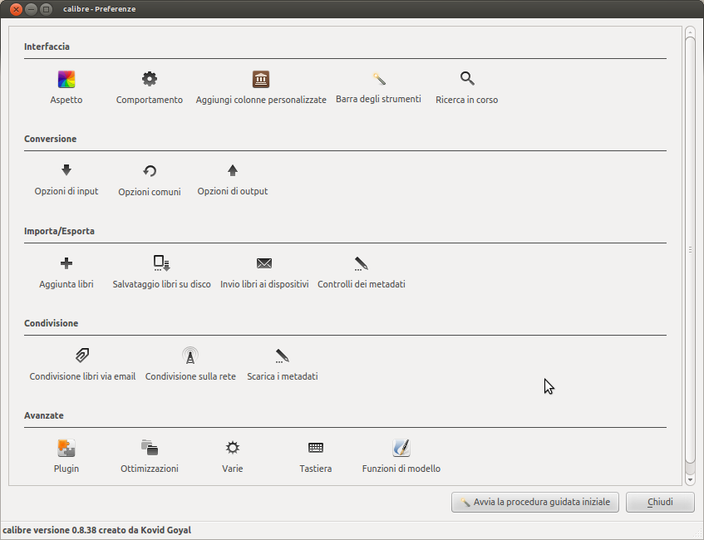Open Aggiungi colonne personalizzate icon
Image resolution: width=704 pixels, height=540 pixels.
(x=261, y=79)
